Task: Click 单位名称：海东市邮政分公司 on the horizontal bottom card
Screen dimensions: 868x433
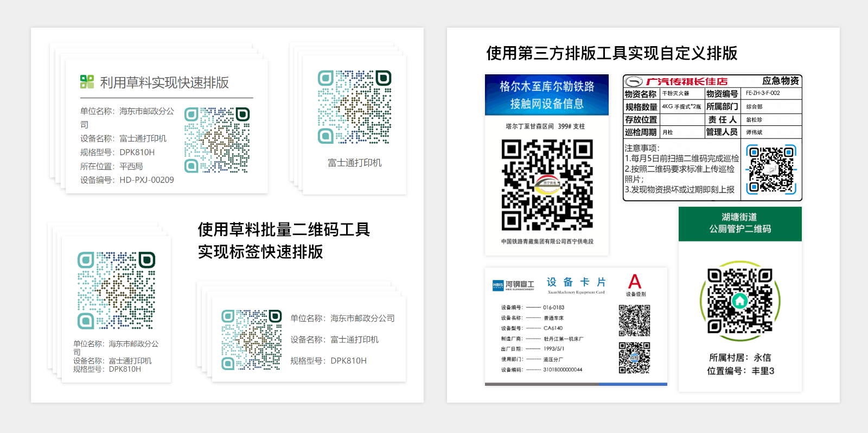Action: [x=342, y=318]
